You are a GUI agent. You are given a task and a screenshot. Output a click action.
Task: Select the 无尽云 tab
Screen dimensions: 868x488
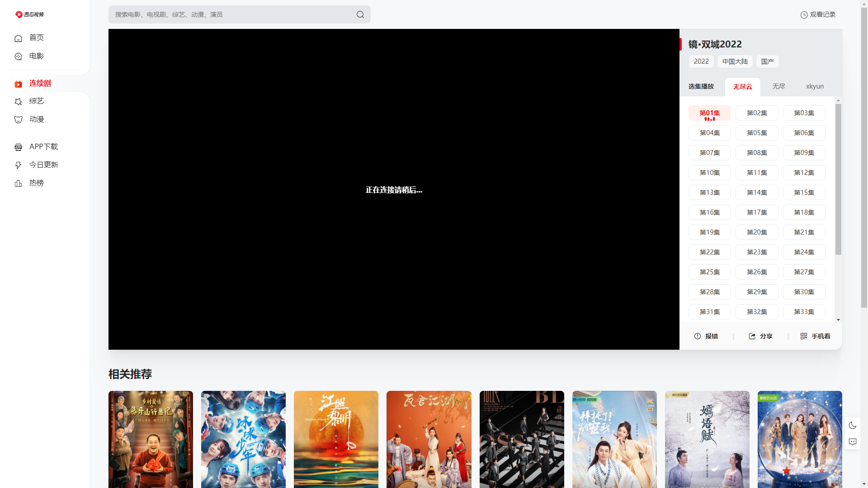click(742, 86)
